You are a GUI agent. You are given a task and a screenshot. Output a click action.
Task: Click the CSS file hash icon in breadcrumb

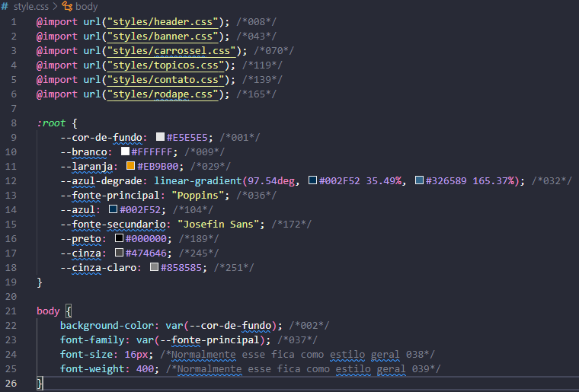5,7
